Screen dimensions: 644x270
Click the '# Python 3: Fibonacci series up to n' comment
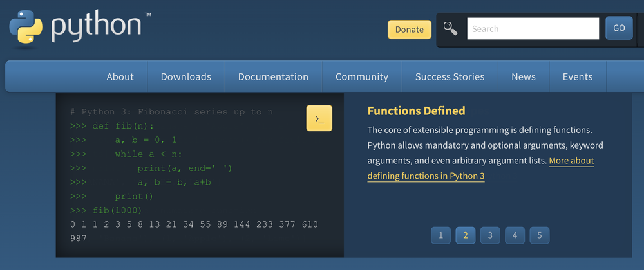171,112
